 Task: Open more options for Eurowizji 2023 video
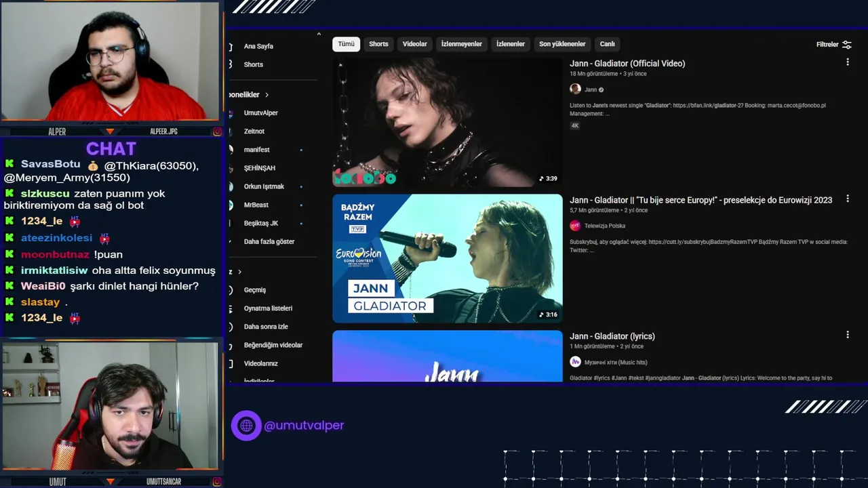(847, 199)
